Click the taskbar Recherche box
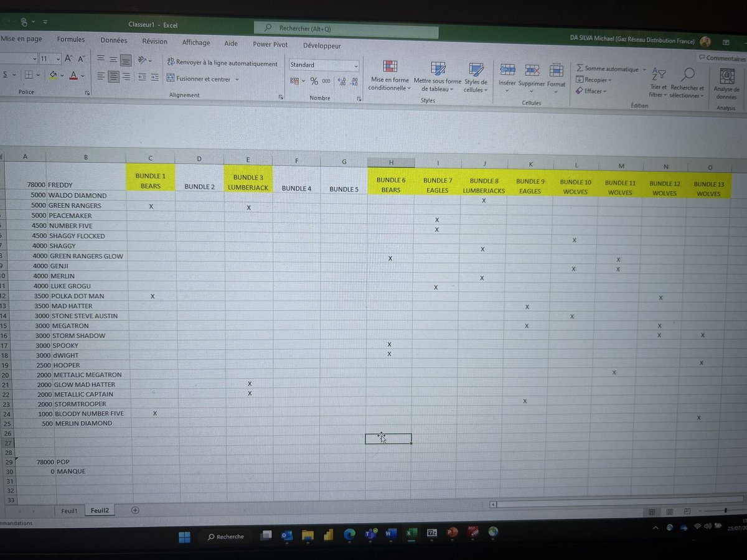Screen dimensions: 747x560 click(227, 536)
